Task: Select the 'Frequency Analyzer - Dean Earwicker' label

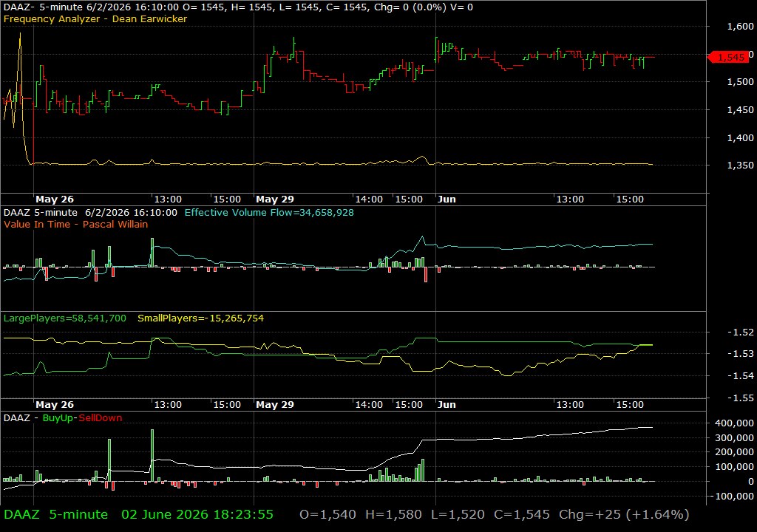Action: coord(95,18)
